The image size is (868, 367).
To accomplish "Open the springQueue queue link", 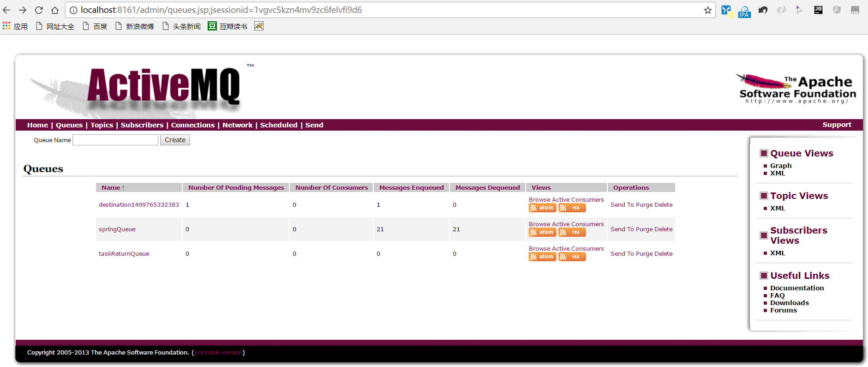I will pyautogui.click(x=117, y=229).
